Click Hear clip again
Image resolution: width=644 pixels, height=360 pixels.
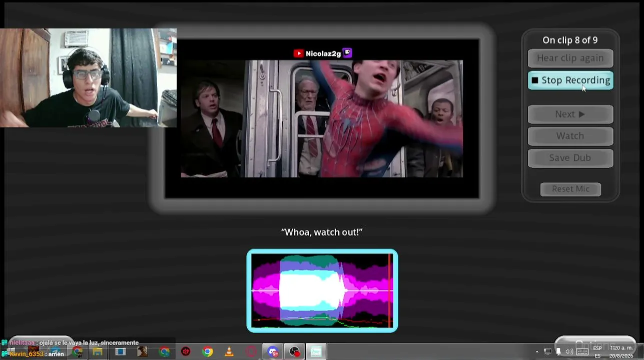[570, 58]
